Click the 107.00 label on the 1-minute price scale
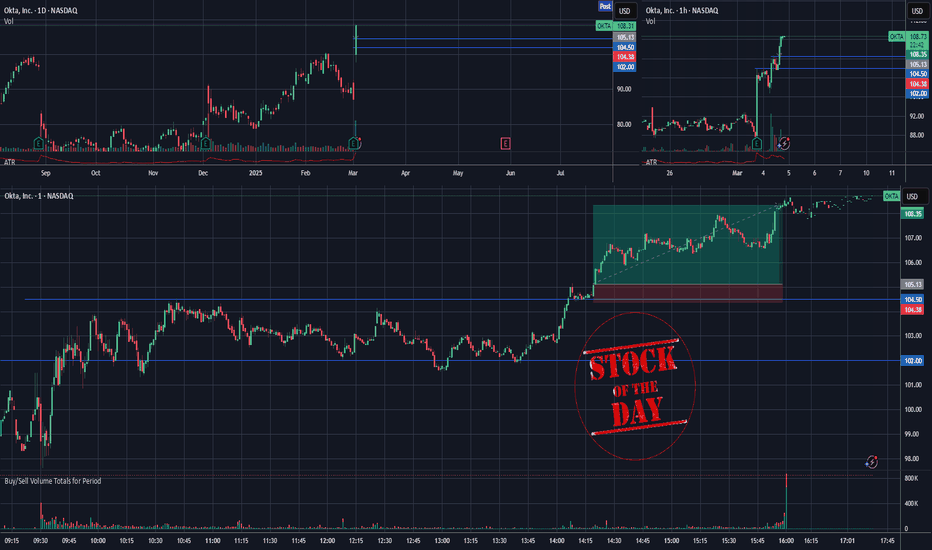The width and height of the screenshot is (932, 550). (x=913, y=238)
